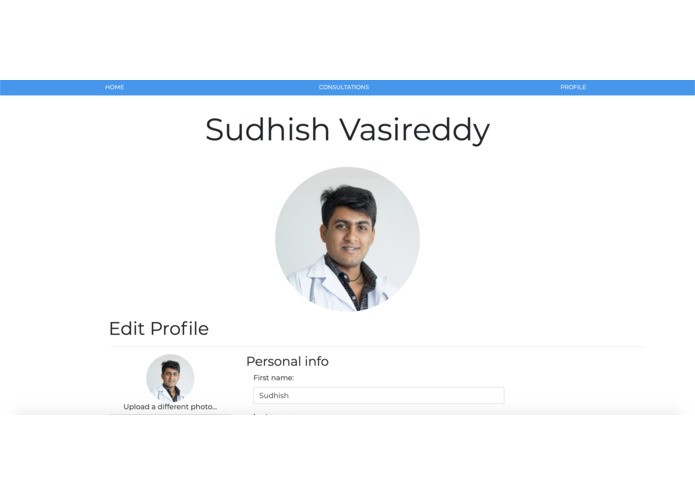The width and height of the screenshot is (695, 494).
Task: Click the divider line under Edit Profile
Action: [376, 346]
